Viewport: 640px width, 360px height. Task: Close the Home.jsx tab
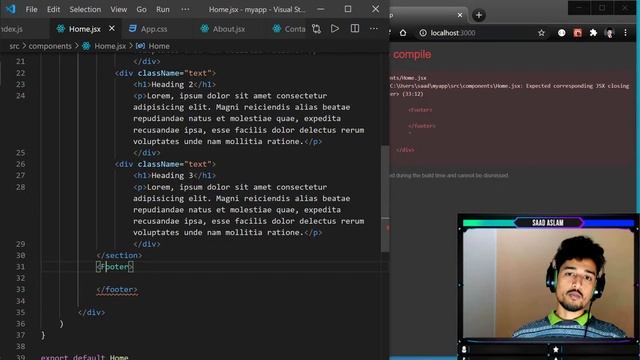(x=112, y=28)
